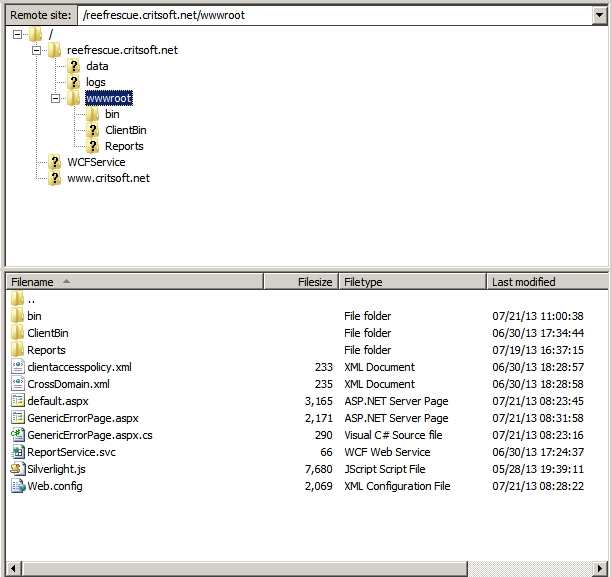
Task: Click the Silverlight.js script file icon
Action: (x=18, y=469)
